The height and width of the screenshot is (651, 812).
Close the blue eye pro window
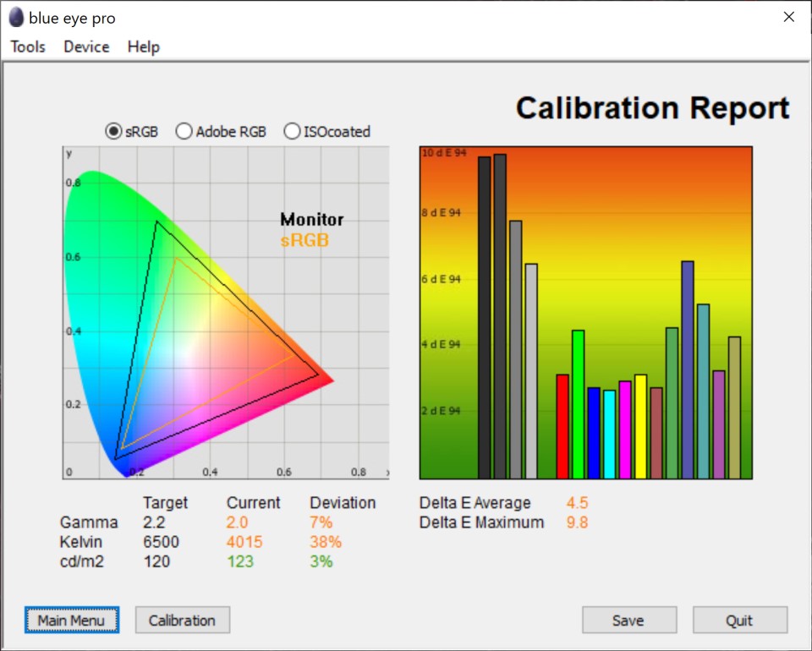(788, 18)
